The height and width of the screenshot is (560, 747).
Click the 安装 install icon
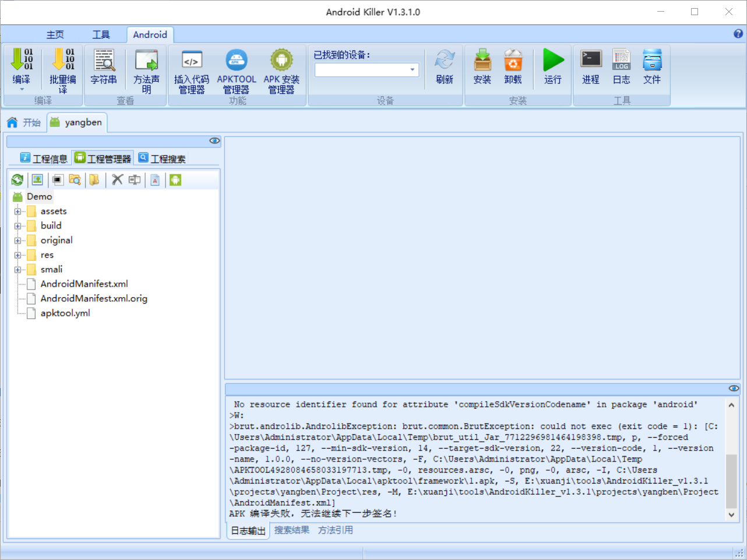(482, 60)
